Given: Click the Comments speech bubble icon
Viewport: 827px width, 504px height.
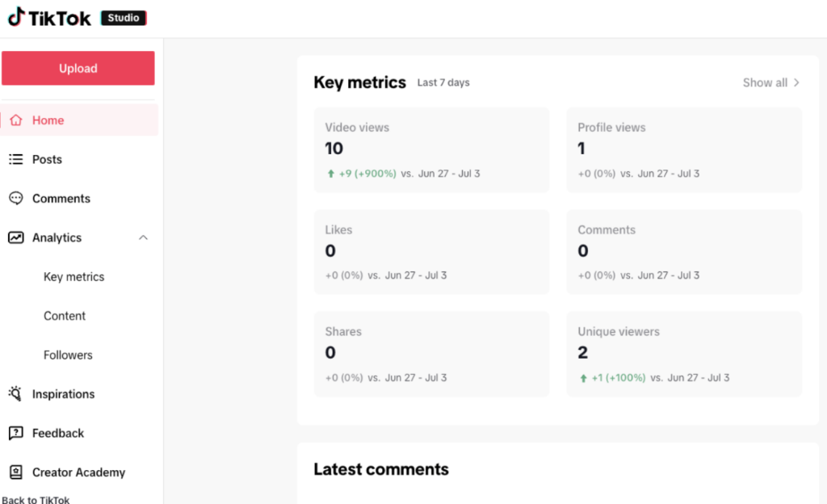Looking at the screenshot, I should pos(16,198).
